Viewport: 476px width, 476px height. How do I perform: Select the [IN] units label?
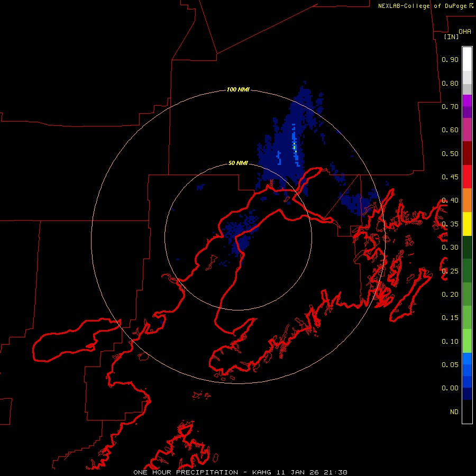(x=451, y=36)
